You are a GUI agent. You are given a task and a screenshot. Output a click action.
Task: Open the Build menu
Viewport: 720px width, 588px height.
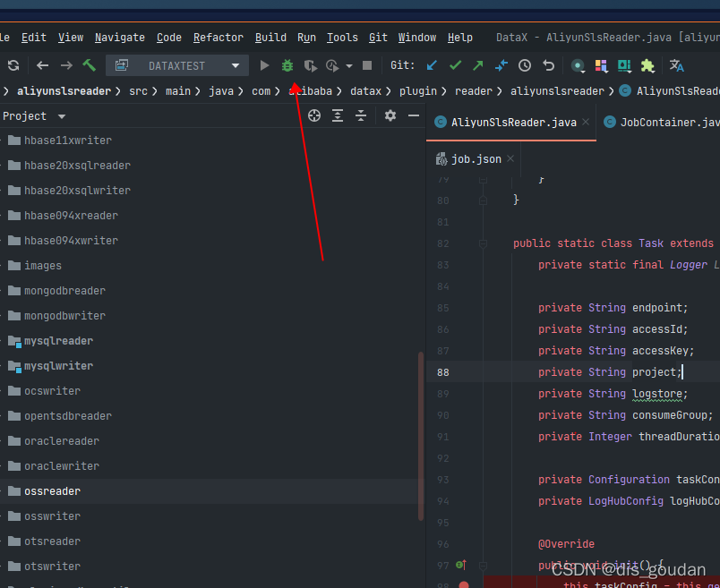pos(271,38)
